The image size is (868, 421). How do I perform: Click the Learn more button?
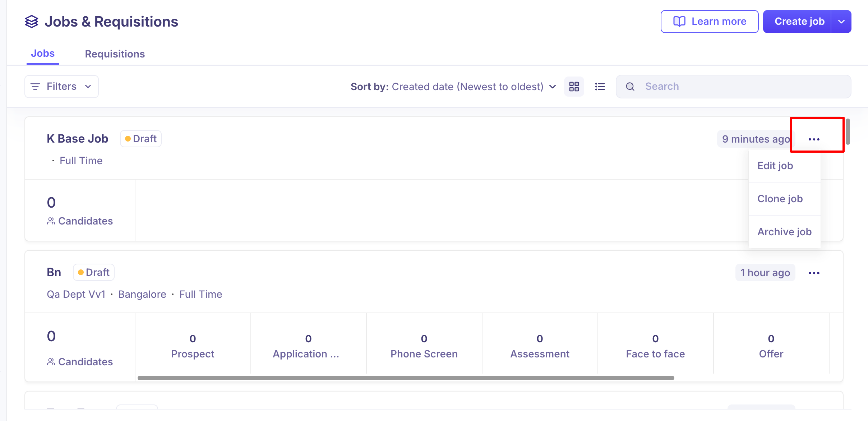pos(710,22)
